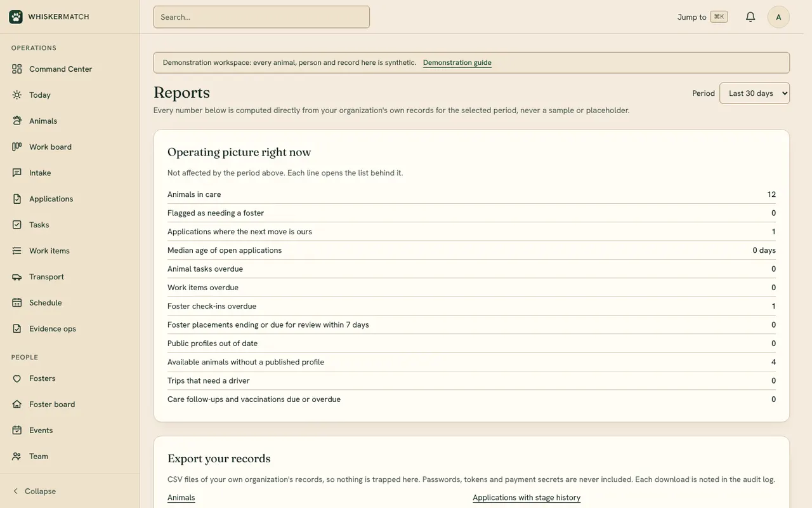Open the Period dropdown showing Last 30 days
The height and width of the screenshot is (508, 812).
pyautogui.click(x=754, y=93)
